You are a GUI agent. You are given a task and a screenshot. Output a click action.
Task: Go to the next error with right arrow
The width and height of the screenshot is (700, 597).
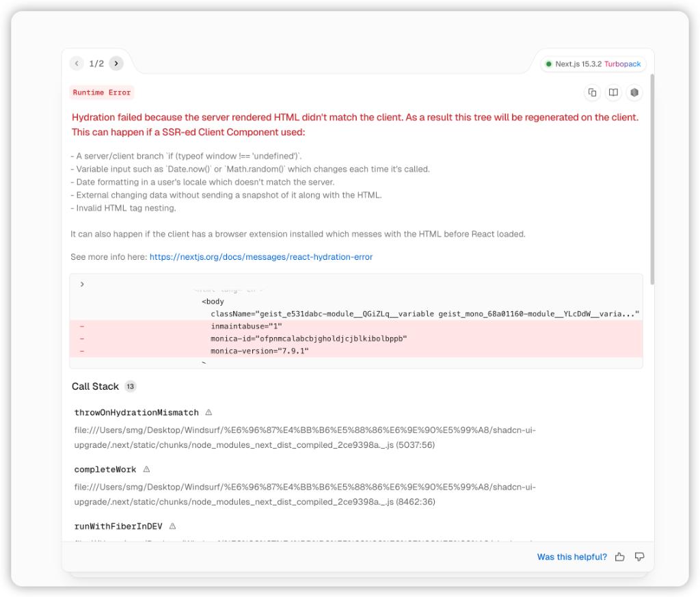(116, 64)
